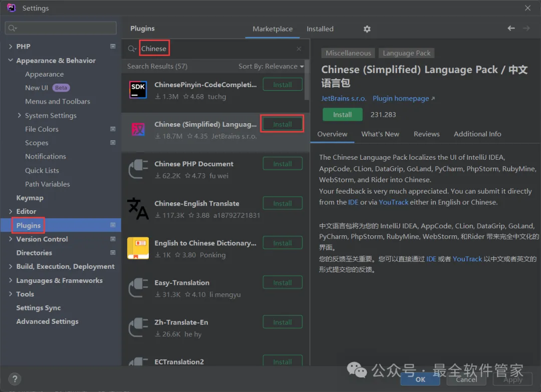
Task: Open the Sort By Relevance dropdown
Action: point(271,66)
